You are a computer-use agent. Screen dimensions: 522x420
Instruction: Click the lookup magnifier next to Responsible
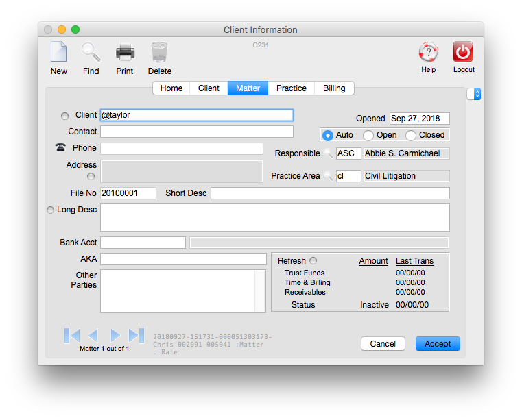pyautogui.click(x=329, y=153)
